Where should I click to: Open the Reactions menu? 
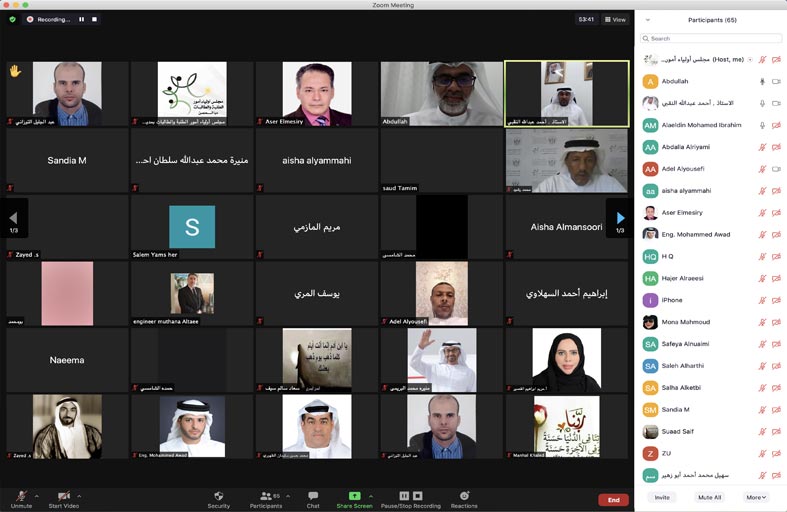463,497
